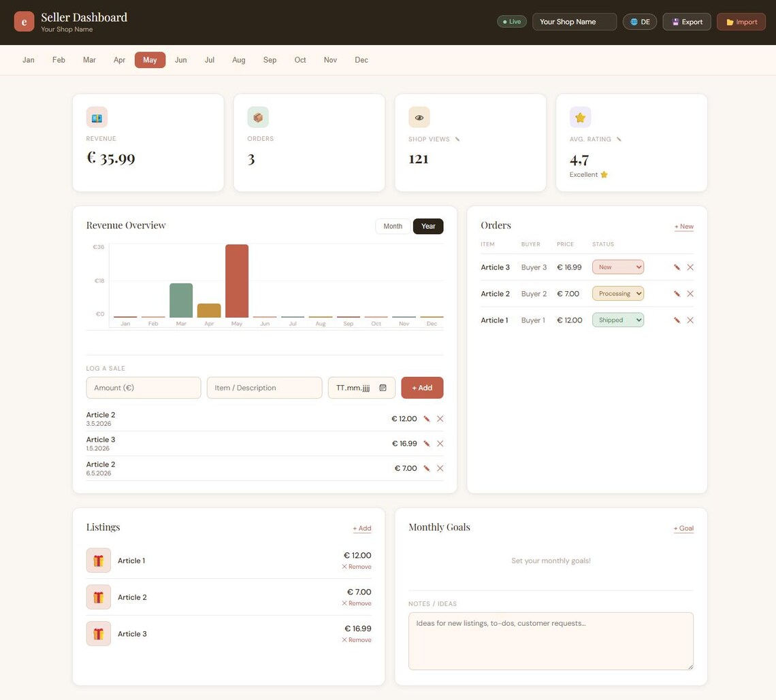Edit the Article 1 order row
776x700 pixels.
(x=677, y=320)
